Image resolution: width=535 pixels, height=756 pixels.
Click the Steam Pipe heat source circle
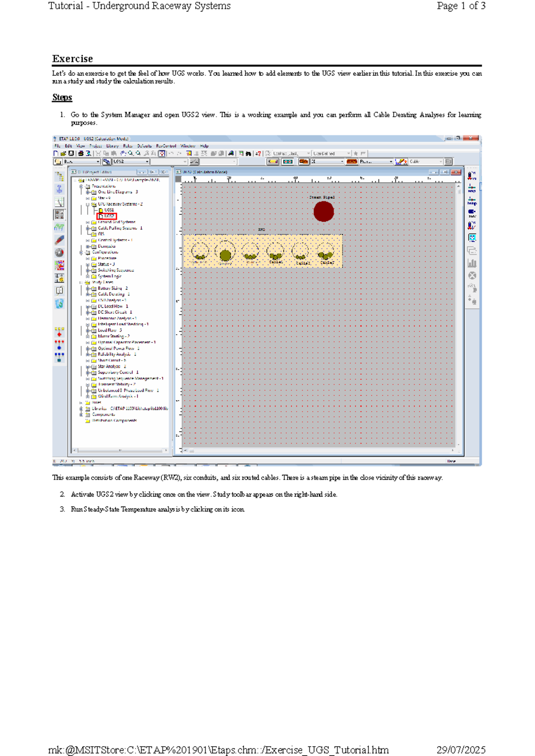pos(324,211)
